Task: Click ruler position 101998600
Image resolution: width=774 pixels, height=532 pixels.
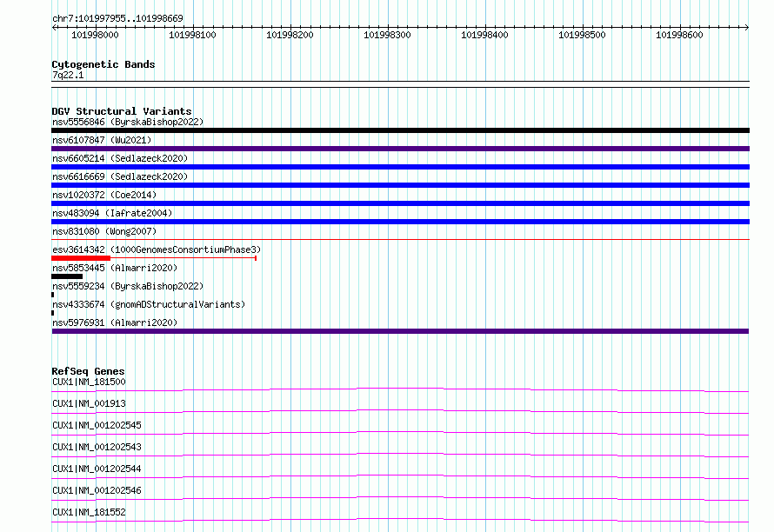Action: pos(679,35)
